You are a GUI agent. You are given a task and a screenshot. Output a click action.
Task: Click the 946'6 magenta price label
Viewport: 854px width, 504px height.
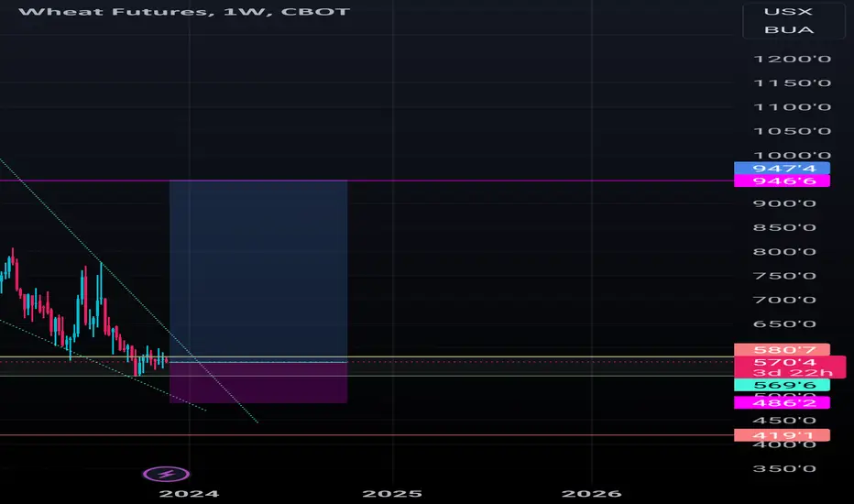(x=782, y=181)
